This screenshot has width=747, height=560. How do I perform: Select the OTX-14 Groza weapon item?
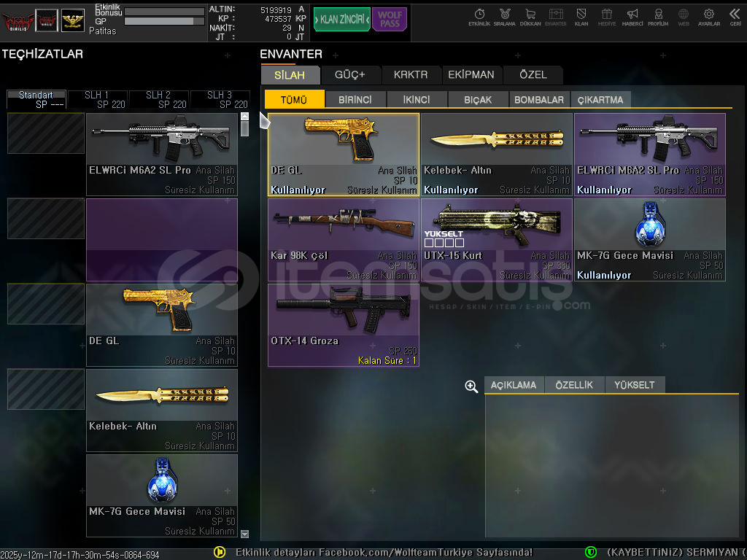[x=343, y=325]
